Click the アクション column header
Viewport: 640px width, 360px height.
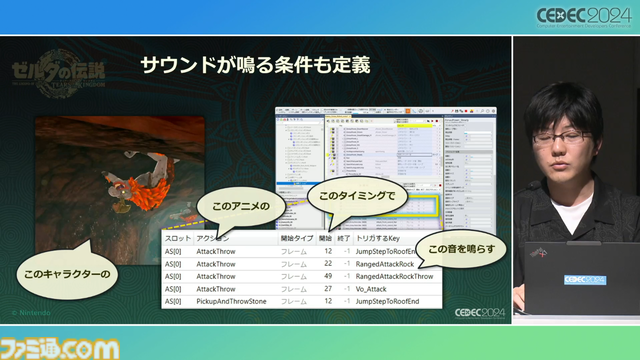point(213,238)
